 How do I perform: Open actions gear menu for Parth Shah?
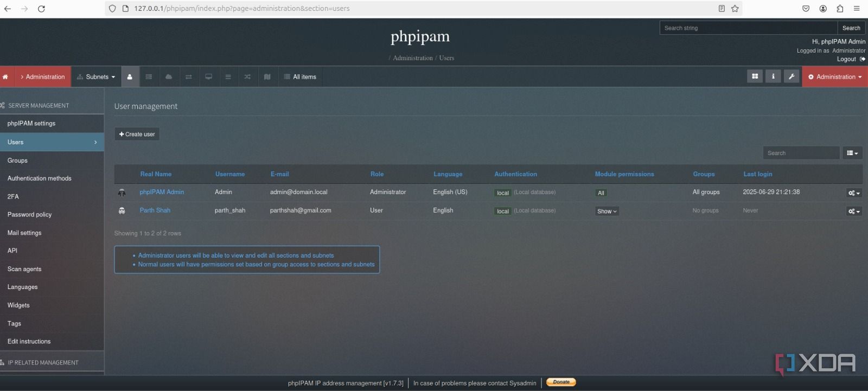coord(854,211)
